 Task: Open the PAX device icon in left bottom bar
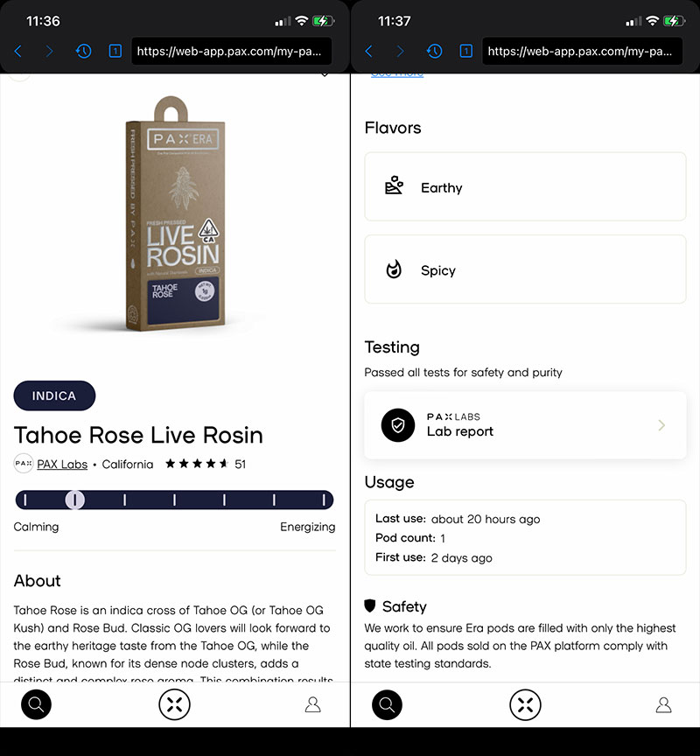pyautogui.click(x=174, y=704)
